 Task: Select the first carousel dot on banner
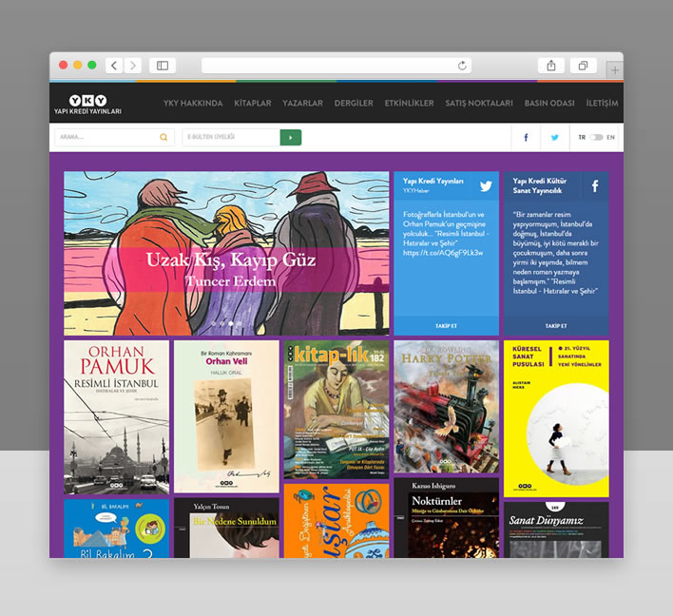[x=214, y=323]
